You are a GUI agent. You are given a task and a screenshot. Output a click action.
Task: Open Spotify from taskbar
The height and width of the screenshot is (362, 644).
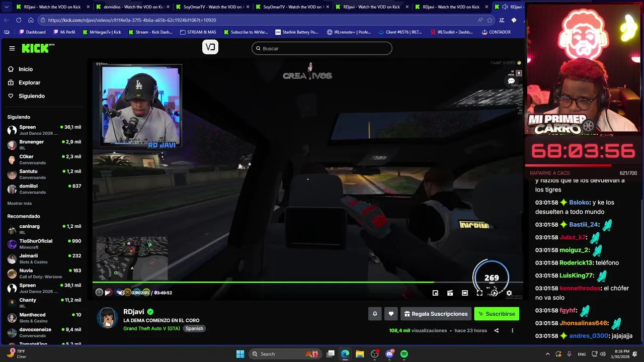click(404, 354)
